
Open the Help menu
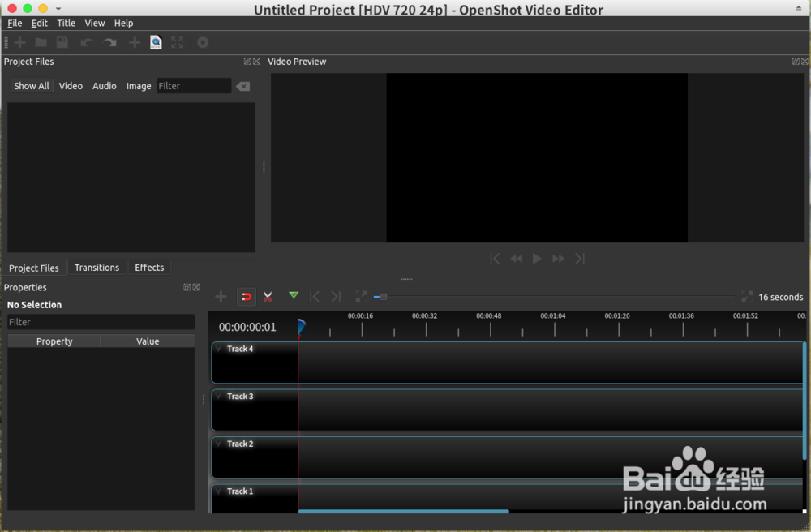pyautogui.click(x=123, y=24)
